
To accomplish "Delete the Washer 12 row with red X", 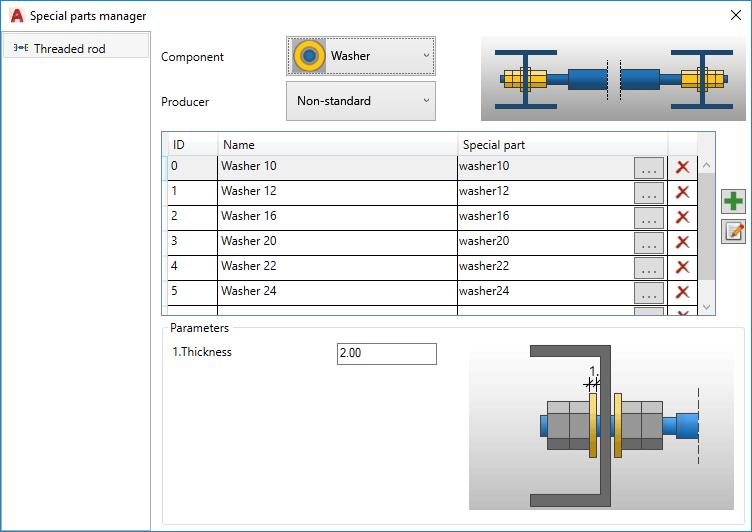I will [682, 192].
